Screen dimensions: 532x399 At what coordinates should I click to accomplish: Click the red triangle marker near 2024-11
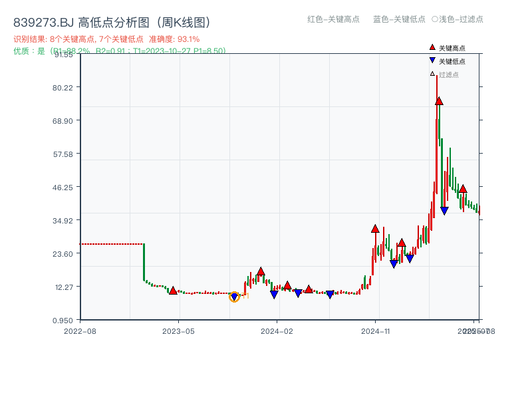click(374, 228)
